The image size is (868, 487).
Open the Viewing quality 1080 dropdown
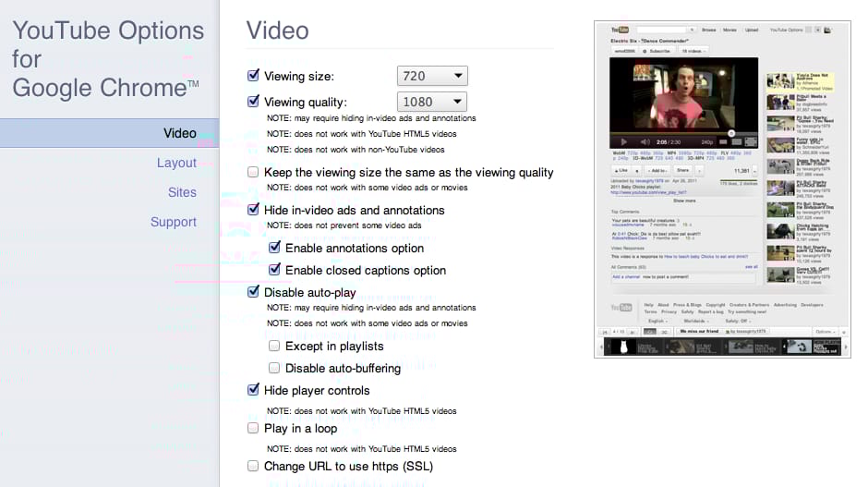point(432,102)
